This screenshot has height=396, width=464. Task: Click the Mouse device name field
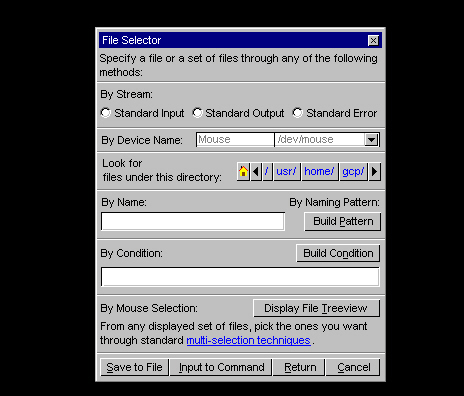(235, 140)
